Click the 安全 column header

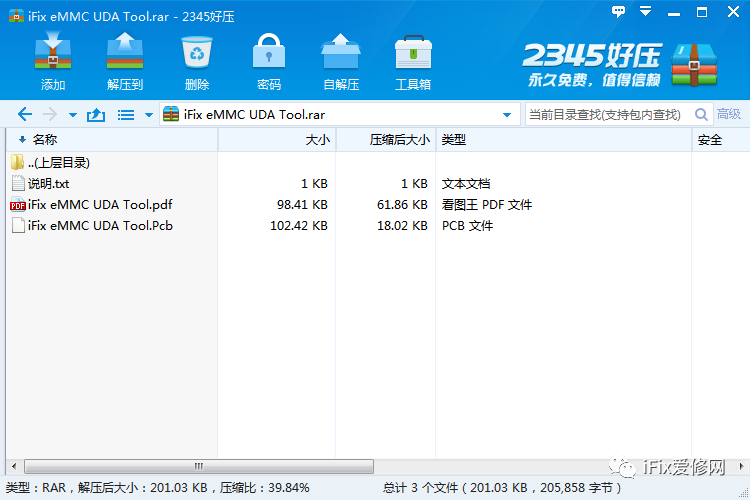click(721, 140)
